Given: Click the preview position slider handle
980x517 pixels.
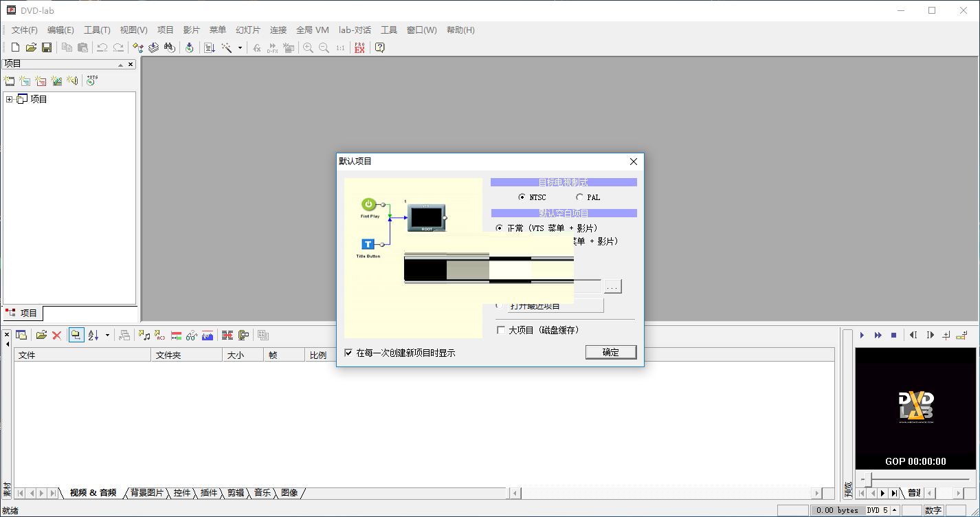Looking at the screenshot, I should pos(869,479).
